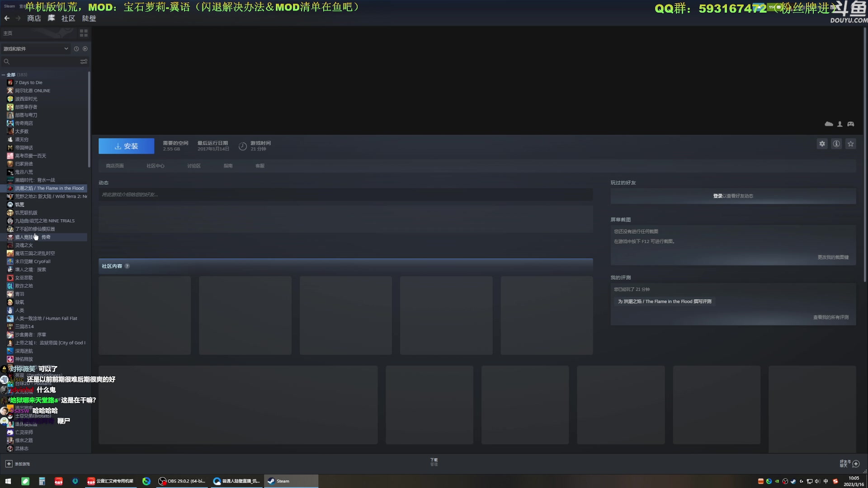Viewport: 868px width, 488px height.
Task: Open the 商店页面 tab
Action: [115, 166]
